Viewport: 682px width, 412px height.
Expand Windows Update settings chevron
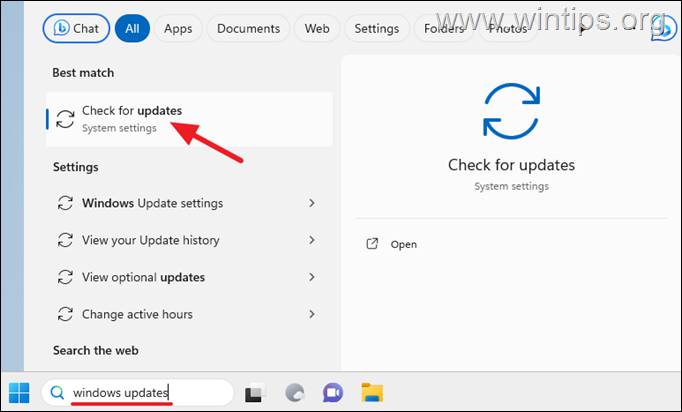(x=312, y=203)
